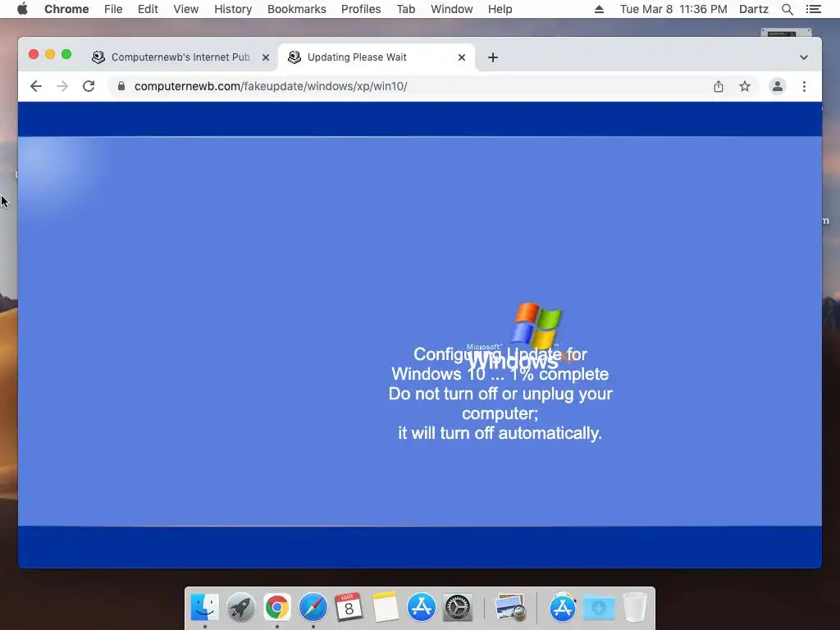Open Notes app in the Dock

click(x=386, y=608)
